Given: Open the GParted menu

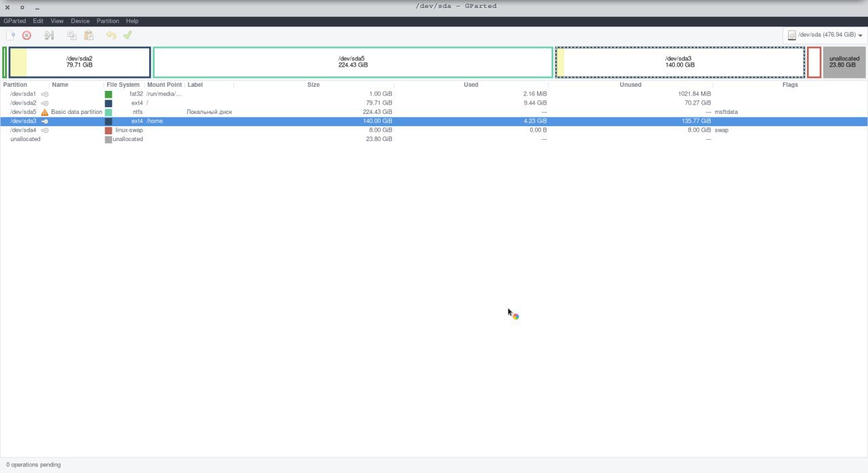Looking at the screenshot, I should [15, 21].
